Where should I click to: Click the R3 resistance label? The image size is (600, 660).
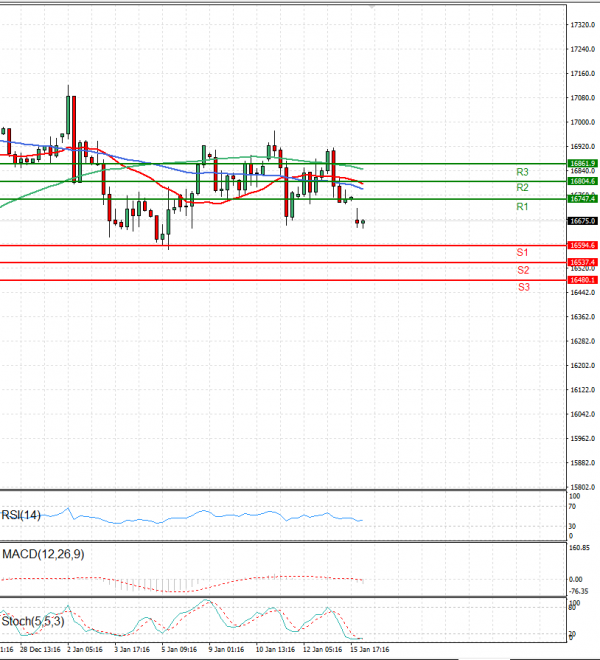click(522, 172)
